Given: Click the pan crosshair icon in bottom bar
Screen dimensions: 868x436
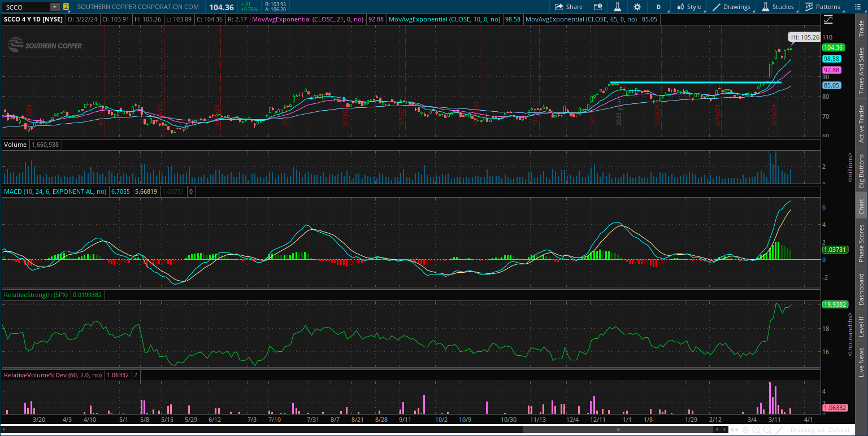Looking at the screenshot, I should pos(746,430).
